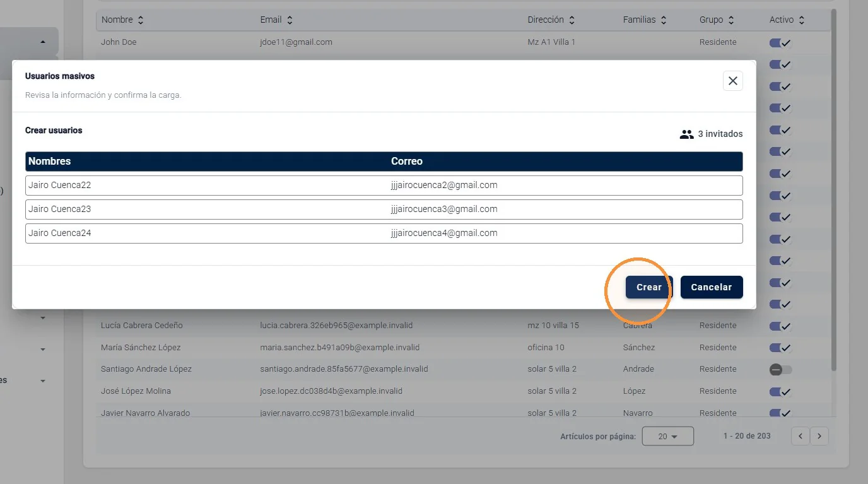Click the Correo column header in dialog
The height and width of the screenshot is (484, 868).
pyautogui.click(x=407, y=162)
